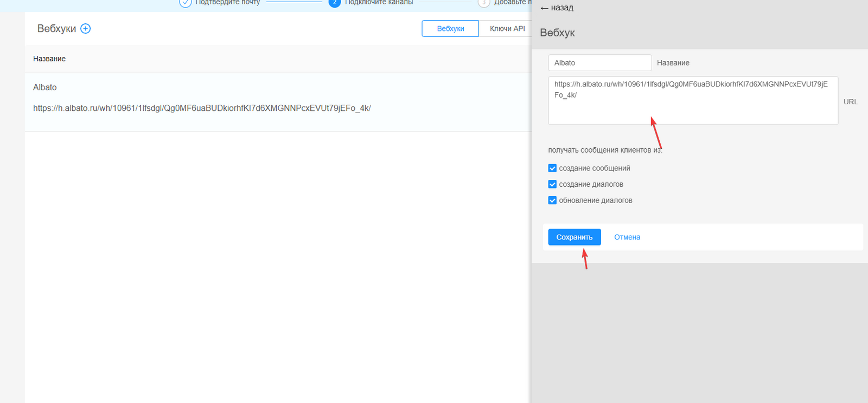Image resolution: width=868 pixels, height=403 pixels.
Task: Switch to the Вебхуки tab
Action: pos(450,29)
